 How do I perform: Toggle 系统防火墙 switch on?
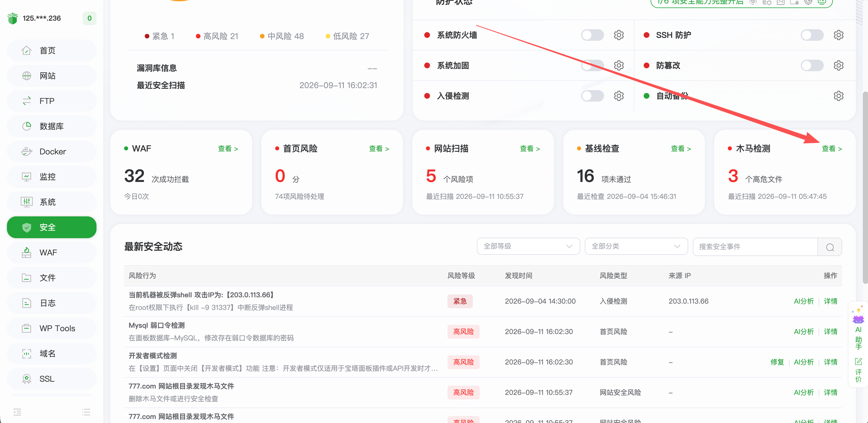592,35
